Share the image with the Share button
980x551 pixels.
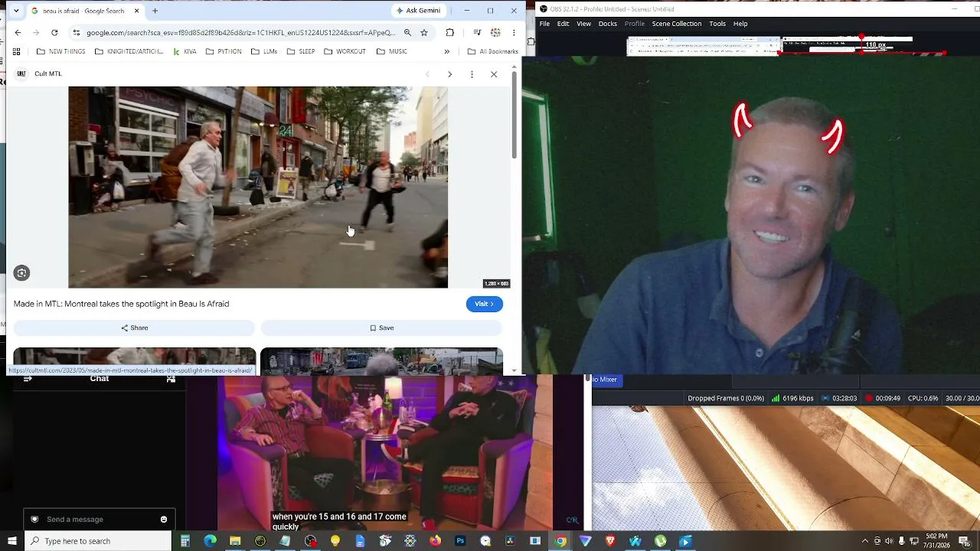pyautogui.click(x=134, y=328)
